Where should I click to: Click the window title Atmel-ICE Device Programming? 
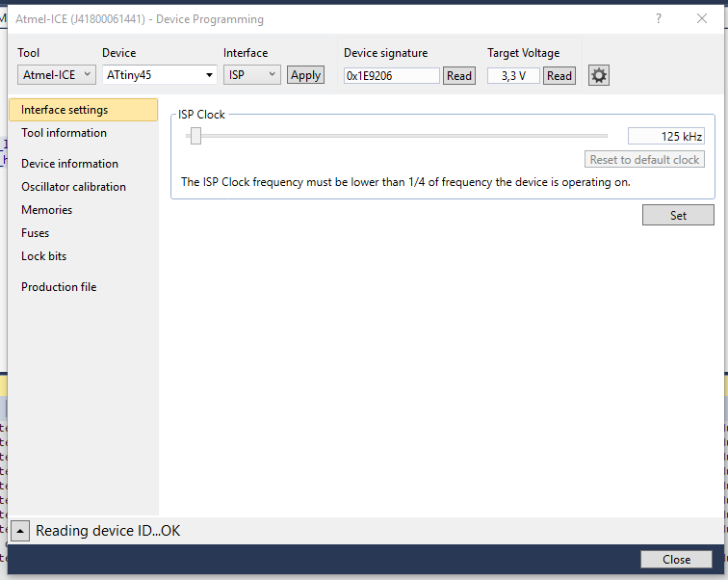coord(140,19)
